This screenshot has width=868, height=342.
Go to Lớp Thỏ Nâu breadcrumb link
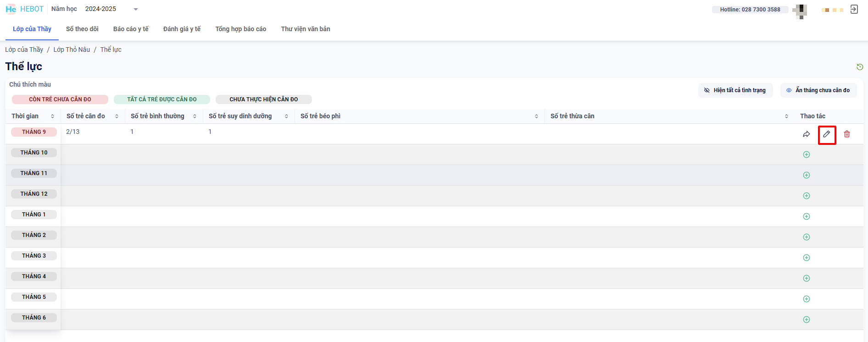click(72, 50)
